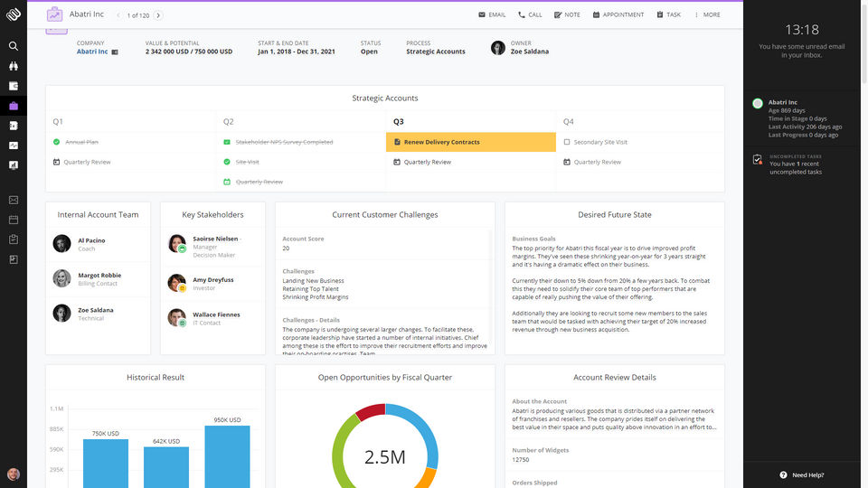Check the Secondary Site Visit checkbox
868x488 pixels.
[567, 142]
